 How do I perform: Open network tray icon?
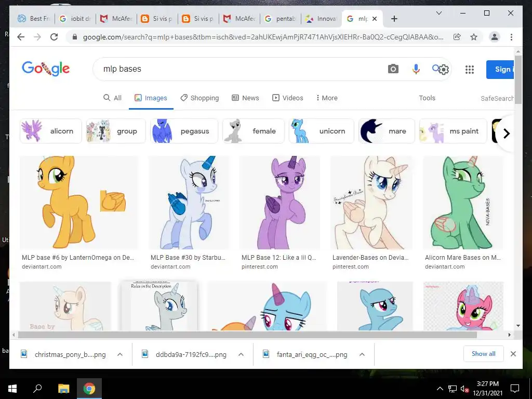(x=453, y=389)
